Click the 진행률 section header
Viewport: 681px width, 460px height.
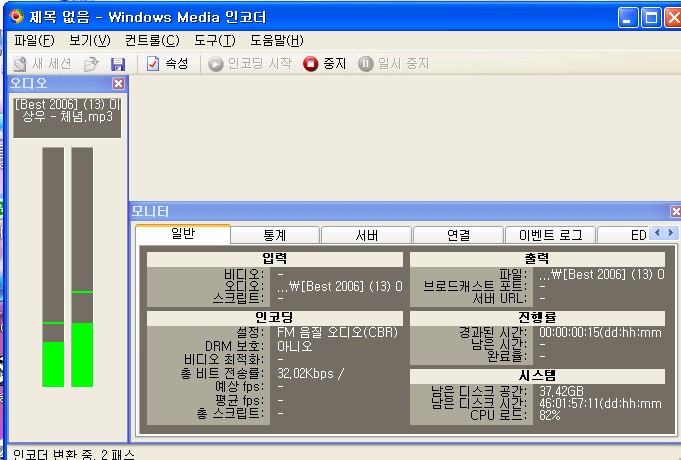(537, 318)
